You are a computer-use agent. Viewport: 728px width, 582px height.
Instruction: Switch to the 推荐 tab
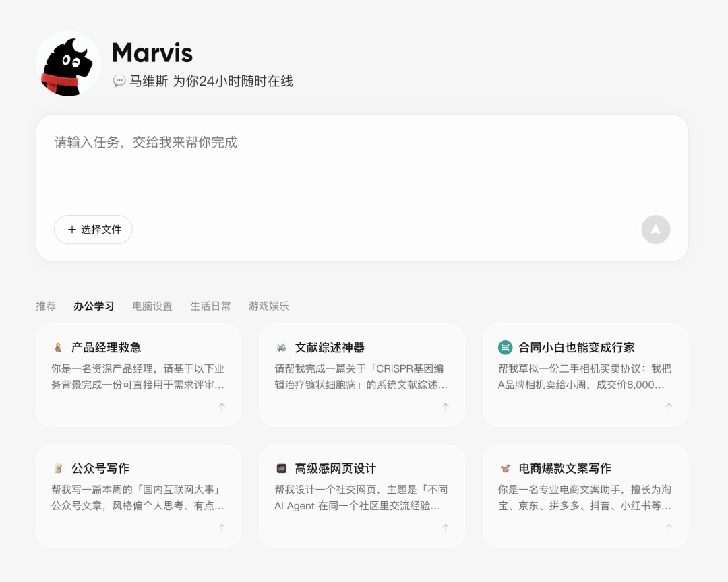46,306
